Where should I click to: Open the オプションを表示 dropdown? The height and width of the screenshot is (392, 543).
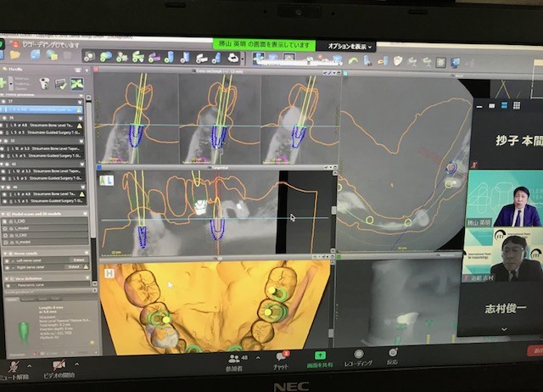pos(350,47)
